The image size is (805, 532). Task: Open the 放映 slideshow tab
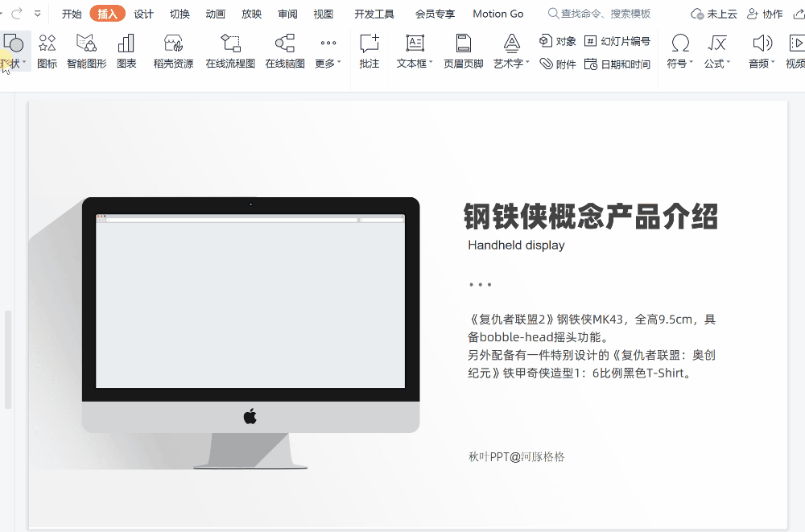pyautogui.click(x=251, y=14)
